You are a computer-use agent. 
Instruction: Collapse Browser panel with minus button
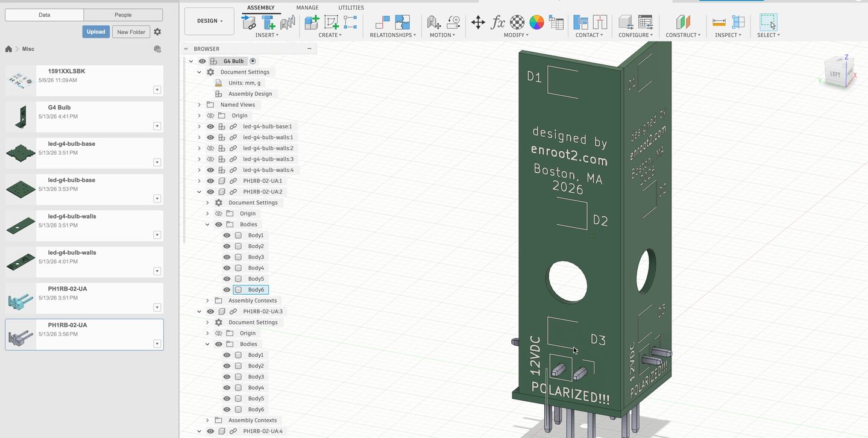click(309, 49)
